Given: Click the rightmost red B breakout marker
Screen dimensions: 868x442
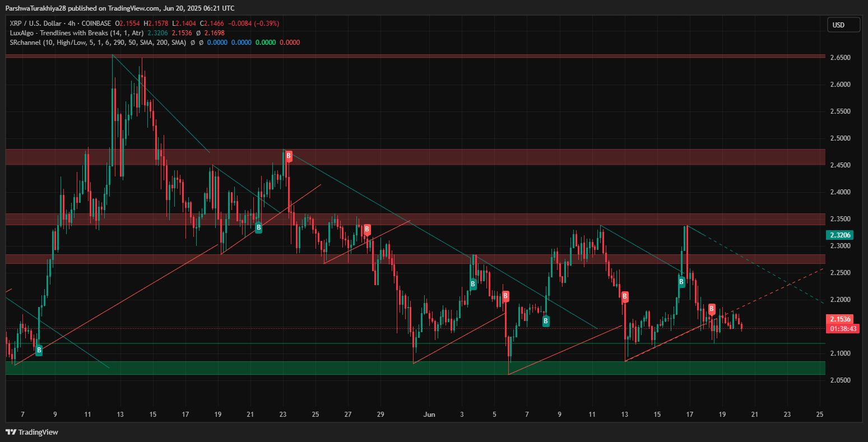Looking at the screenshot, I should (x=711, y=308).
